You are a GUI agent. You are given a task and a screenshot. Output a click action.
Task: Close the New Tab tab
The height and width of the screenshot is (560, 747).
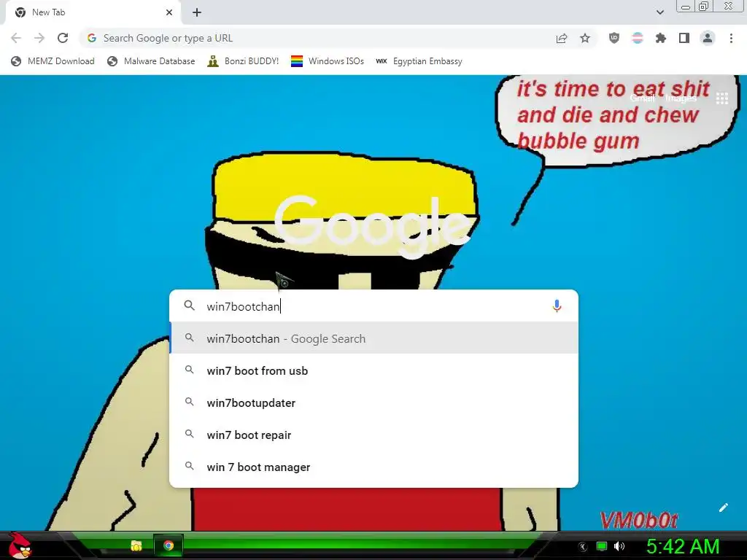169,12
